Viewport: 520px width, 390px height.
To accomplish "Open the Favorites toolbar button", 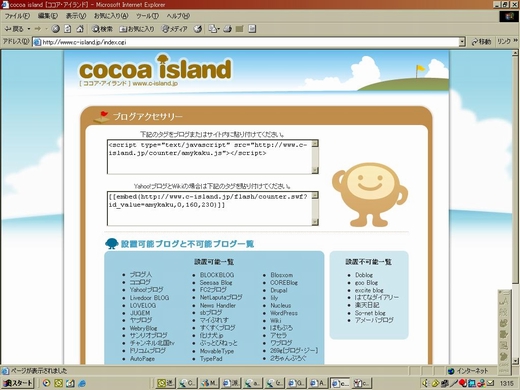I will pos(137,29).
